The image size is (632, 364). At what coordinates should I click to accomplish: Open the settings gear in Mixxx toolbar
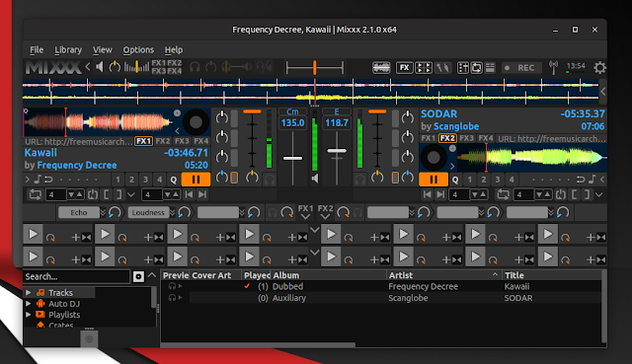coord(599,68)
